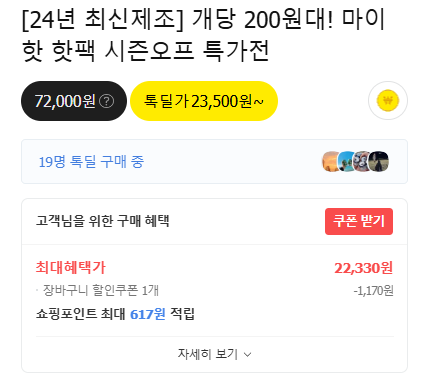Click the blue 617원 point amount
424x381 pixels.
pos(148,314)
